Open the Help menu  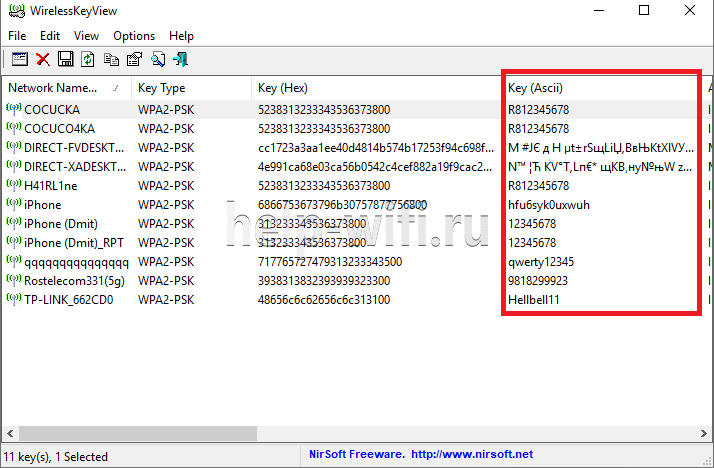click(181, 36)
